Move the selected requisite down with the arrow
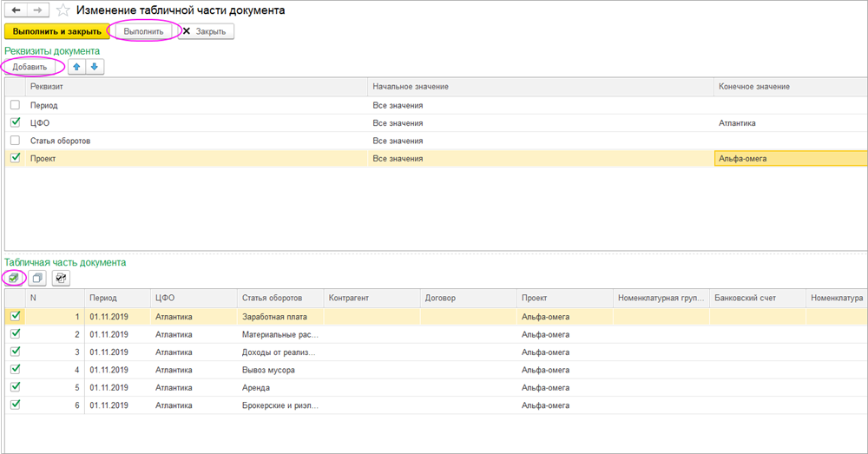 (94, 67)
